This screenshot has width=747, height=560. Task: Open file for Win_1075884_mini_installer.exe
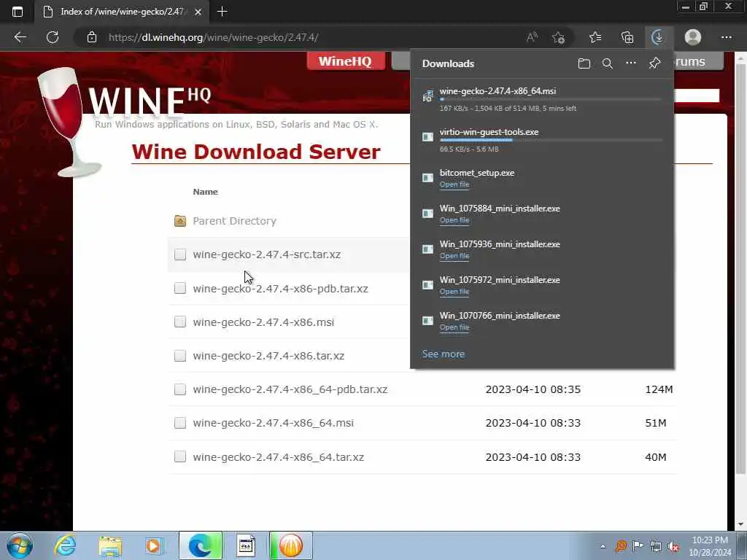[454, 220]
